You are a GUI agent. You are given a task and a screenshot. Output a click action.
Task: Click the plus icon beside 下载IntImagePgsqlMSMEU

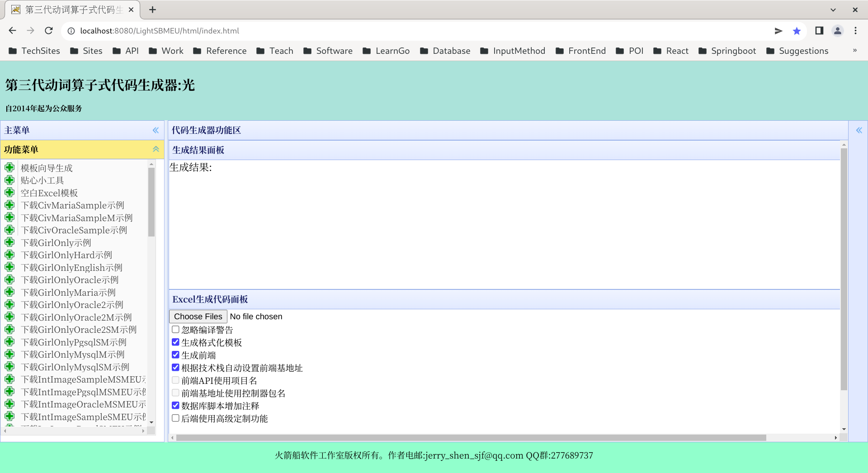click(x=9, y=392)
